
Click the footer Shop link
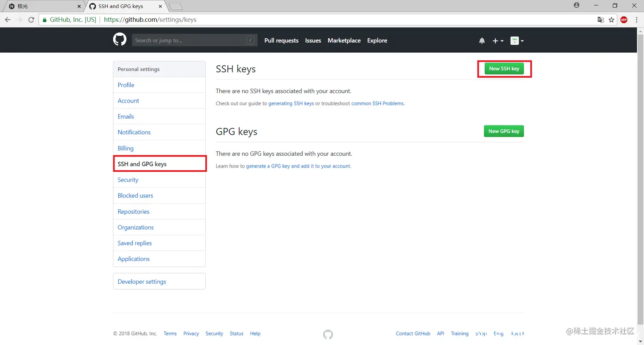[481, 334]
